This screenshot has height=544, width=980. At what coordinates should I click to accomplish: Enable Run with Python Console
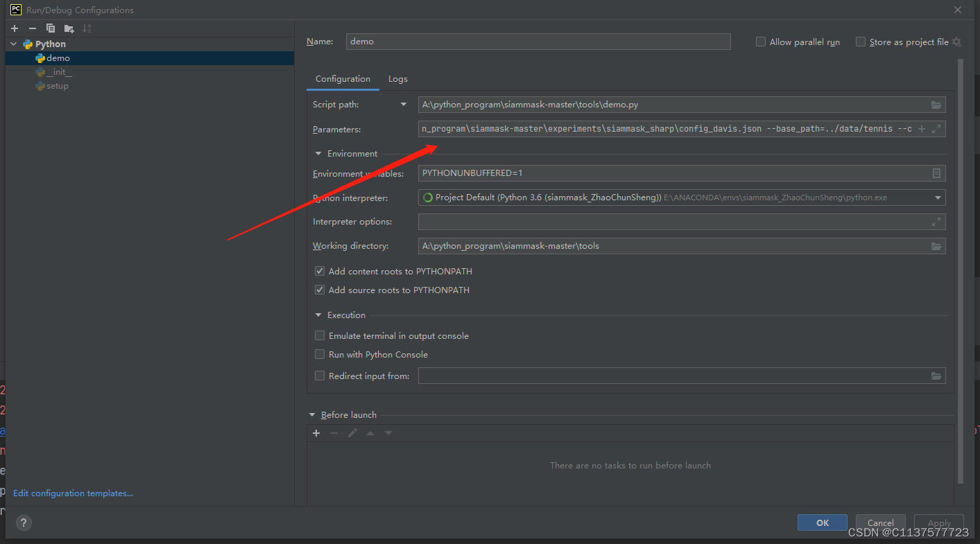(320, 354)
